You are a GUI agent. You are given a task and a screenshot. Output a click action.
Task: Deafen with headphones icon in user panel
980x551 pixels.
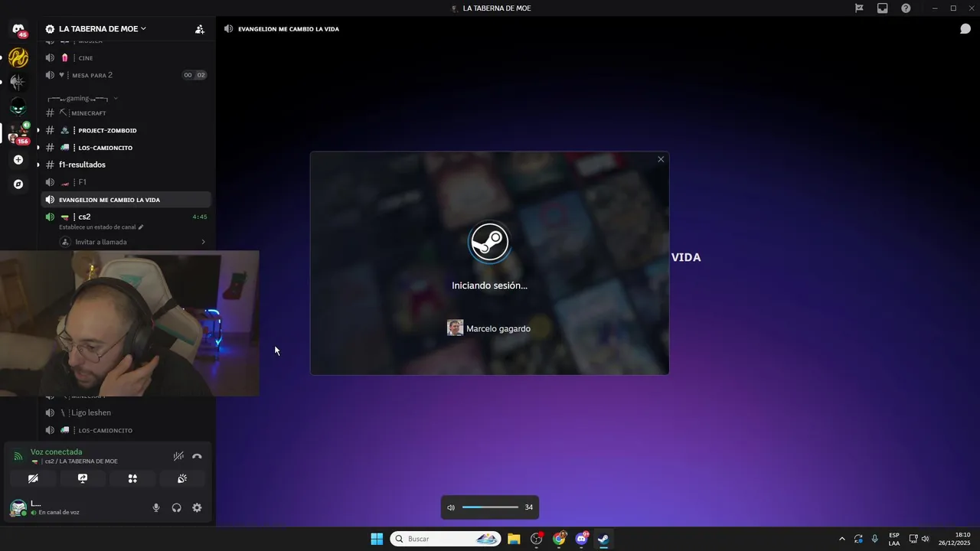[177, 507]
